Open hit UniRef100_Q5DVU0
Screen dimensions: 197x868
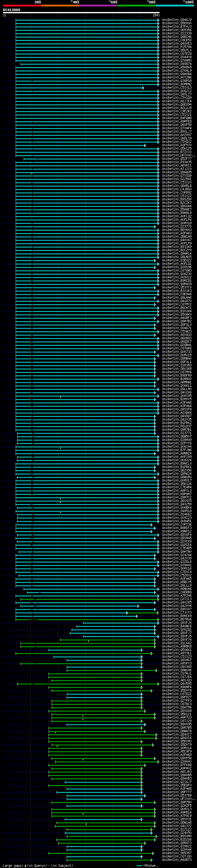point(177,23)
